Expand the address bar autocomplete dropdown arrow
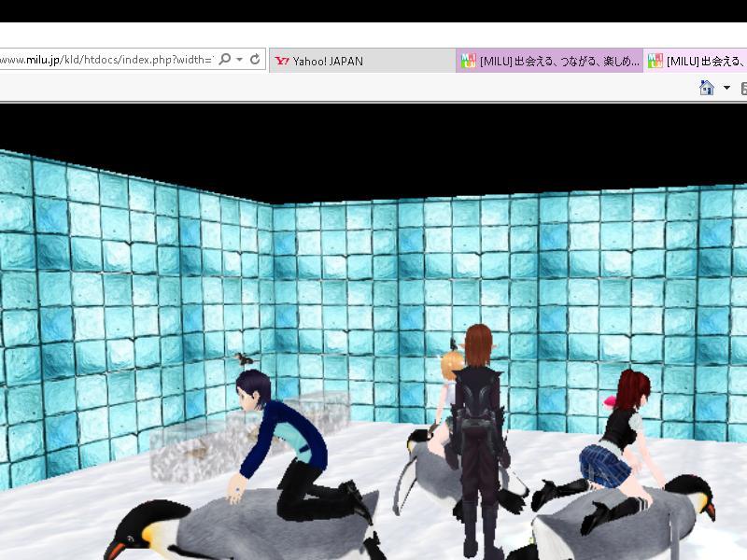 click(x=240, y=60)
